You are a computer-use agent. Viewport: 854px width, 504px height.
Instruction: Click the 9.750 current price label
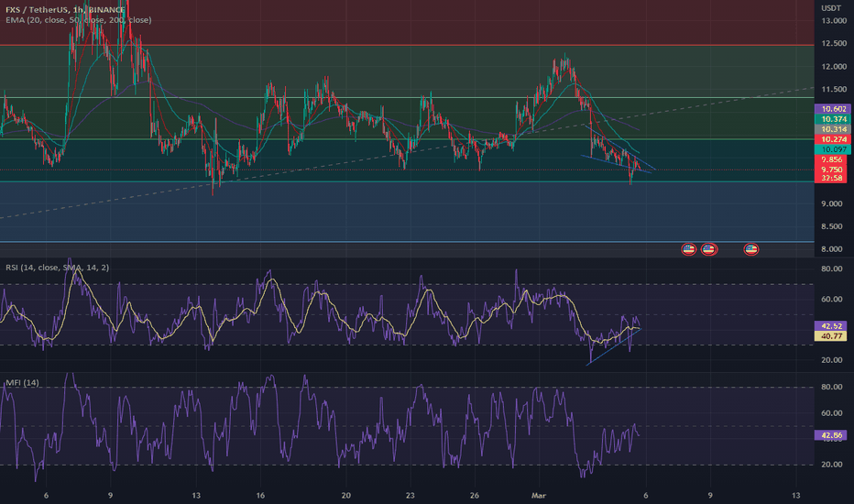(x=832, y=170)
